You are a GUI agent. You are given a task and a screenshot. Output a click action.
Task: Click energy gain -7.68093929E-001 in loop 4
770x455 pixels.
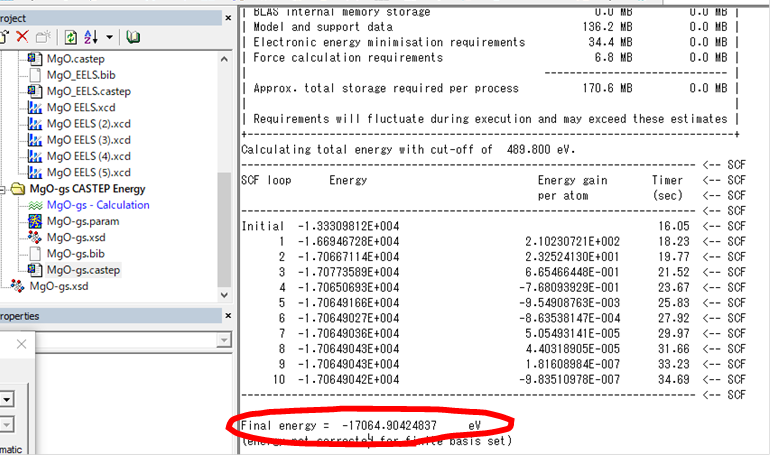click(x=570, y=287)
